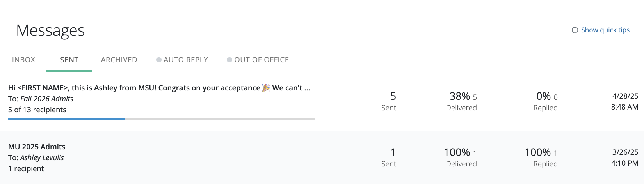The image size is (644, 191).
Task: Click the Show quick tips link
Action: pyautogui.click(x=605, y=30)
